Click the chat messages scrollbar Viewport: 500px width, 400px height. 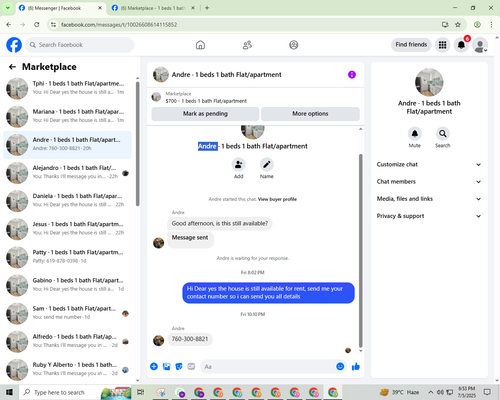(360, 251)
